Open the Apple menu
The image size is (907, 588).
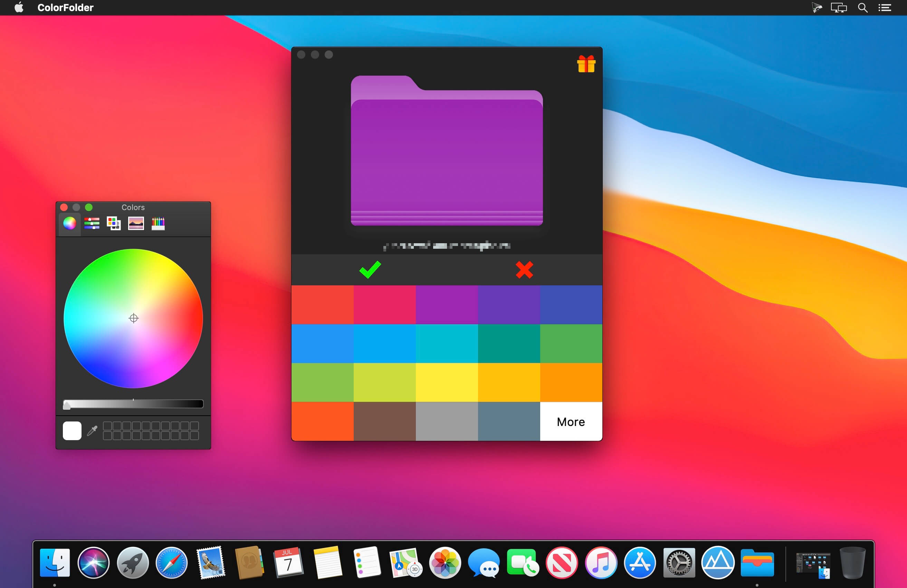click(19, 8)
